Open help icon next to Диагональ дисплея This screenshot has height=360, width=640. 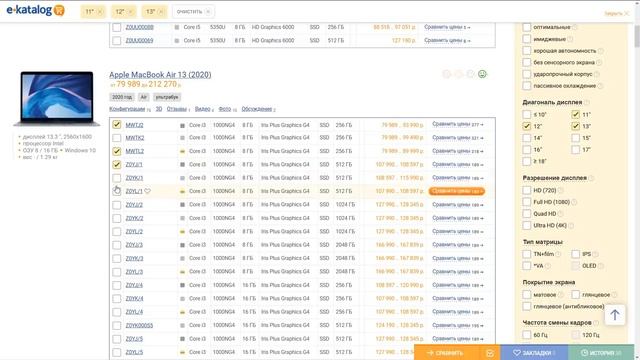point(587,102)
